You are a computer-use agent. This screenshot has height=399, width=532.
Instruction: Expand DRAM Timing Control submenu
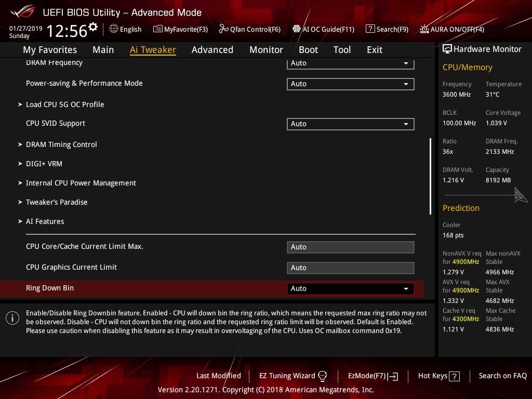coord(61,144)
